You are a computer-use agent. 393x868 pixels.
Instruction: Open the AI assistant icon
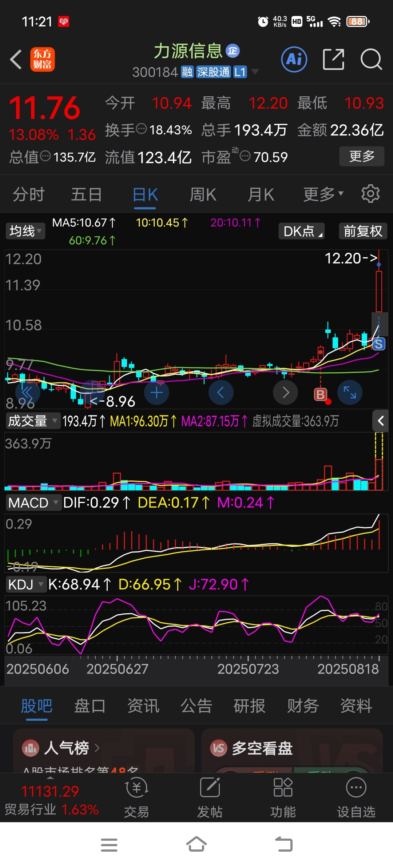[x=294, y=59]
